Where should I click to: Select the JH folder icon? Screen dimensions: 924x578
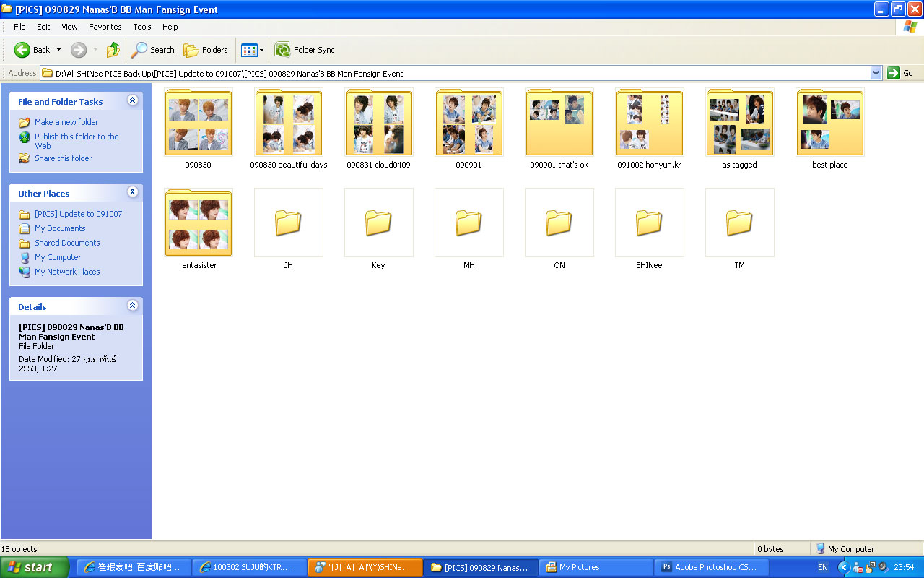click(x=289, y=223)
